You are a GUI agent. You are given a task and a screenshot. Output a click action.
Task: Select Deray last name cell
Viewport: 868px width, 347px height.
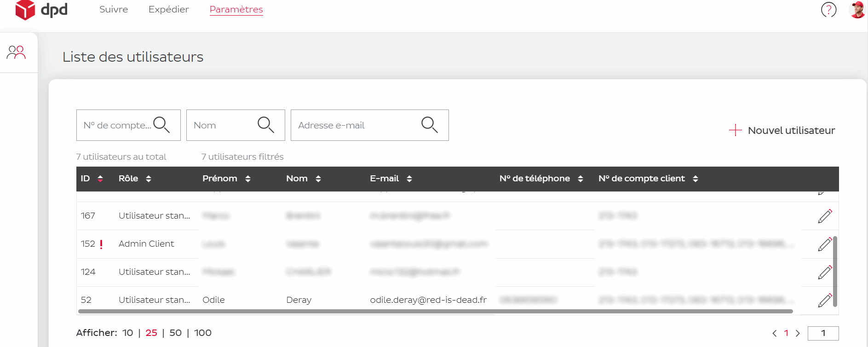(x=299, y=300)
